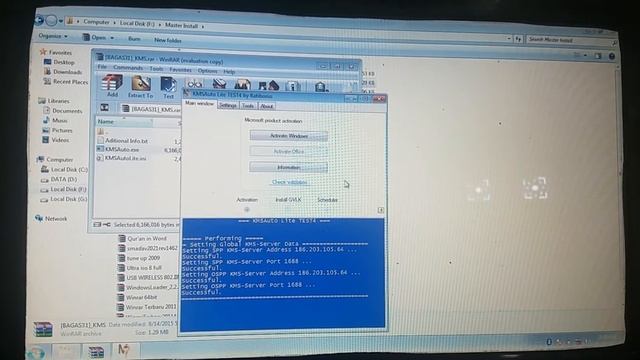Viewport: 640px width, 360px height.
Task: Open the Options menu in WinRAR
Action: [207, 71]
